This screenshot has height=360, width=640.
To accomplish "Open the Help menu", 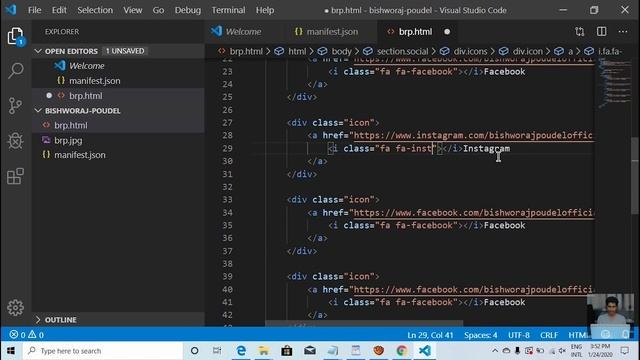I will tap(265, 10).
